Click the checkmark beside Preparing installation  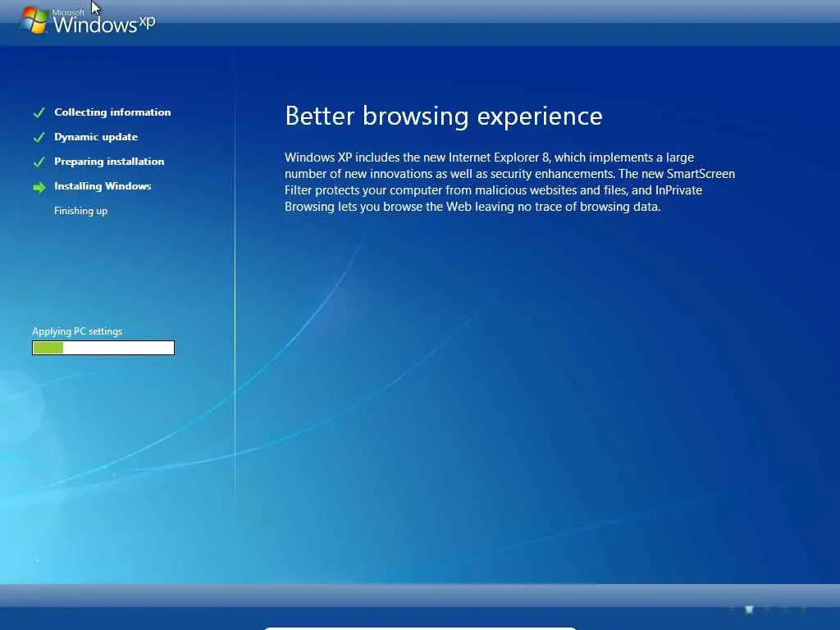point(39,162)
